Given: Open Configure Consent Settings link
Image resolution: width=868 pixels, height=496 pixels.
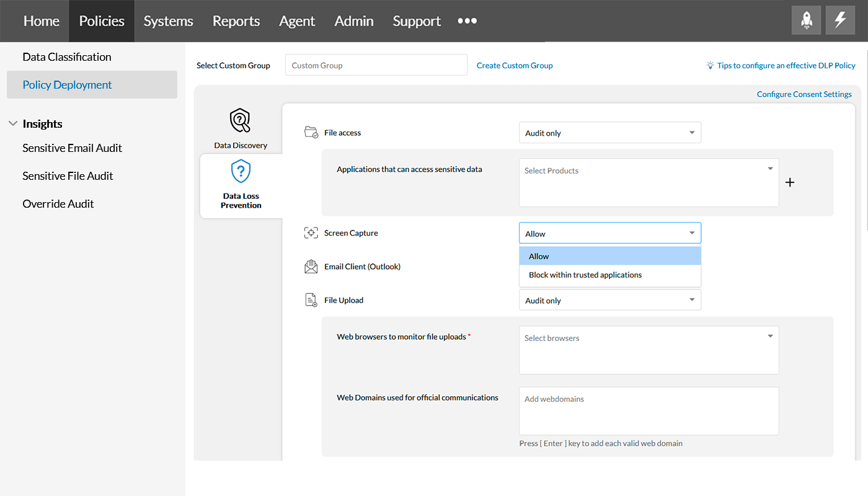Looking at the screenshot, I should coord(804,94).
